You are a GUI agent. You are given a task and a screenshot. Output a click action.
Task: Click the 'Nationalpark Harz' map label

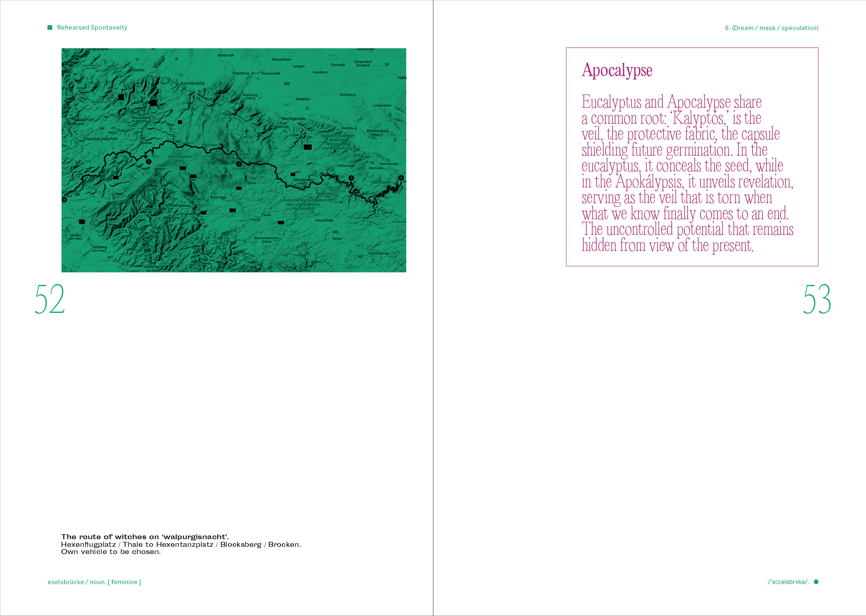pos(180,159)
